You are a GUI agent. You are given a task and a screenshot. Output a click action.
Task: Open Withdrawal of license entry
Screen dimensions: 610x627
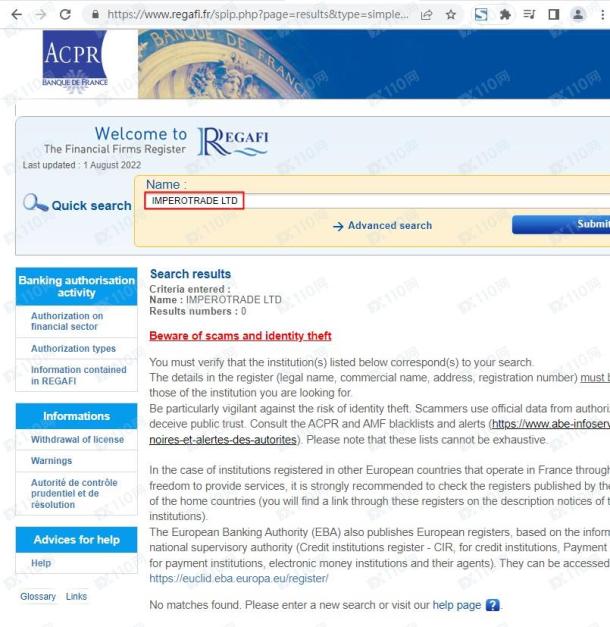pos(77,439)
